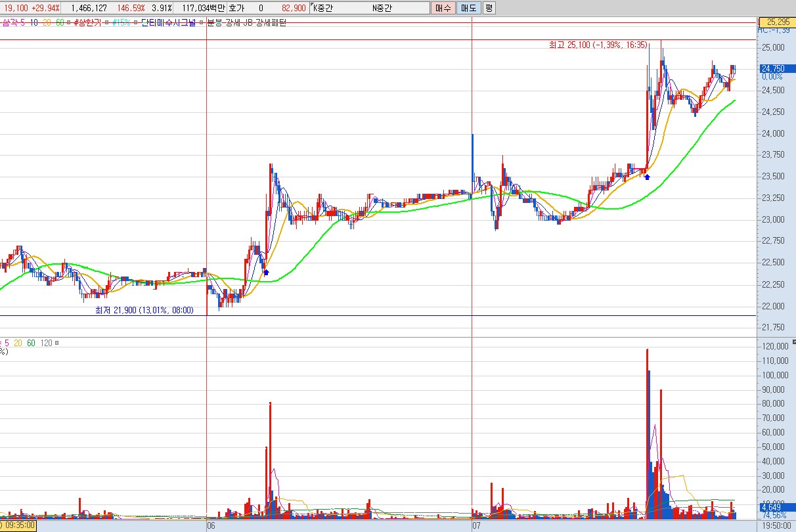Click the 146.59% value

131,8
